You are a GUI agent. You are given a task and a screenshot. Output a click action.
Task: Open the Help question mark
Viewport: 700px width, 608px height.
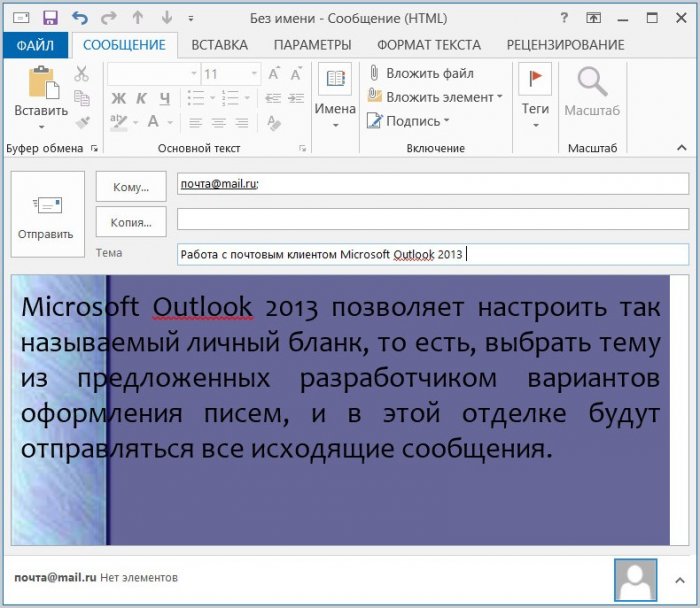pos(564,18)
